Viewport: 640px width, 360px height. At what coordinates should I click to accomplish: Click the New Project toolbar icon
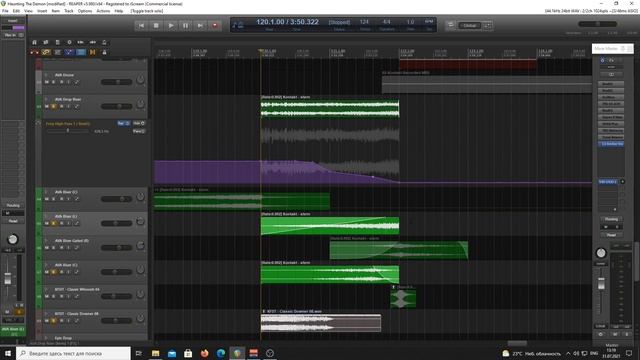34,42
